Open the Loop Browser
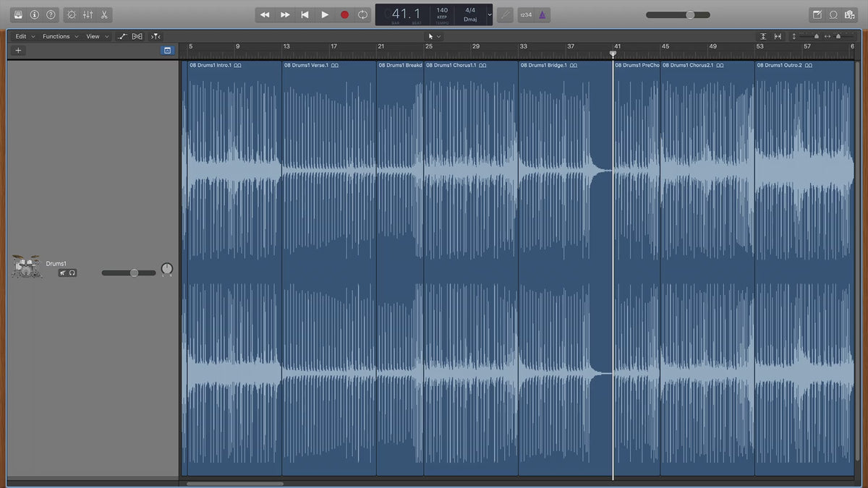The height and width of the screenshot is (488, 868). tap(833, 14)
